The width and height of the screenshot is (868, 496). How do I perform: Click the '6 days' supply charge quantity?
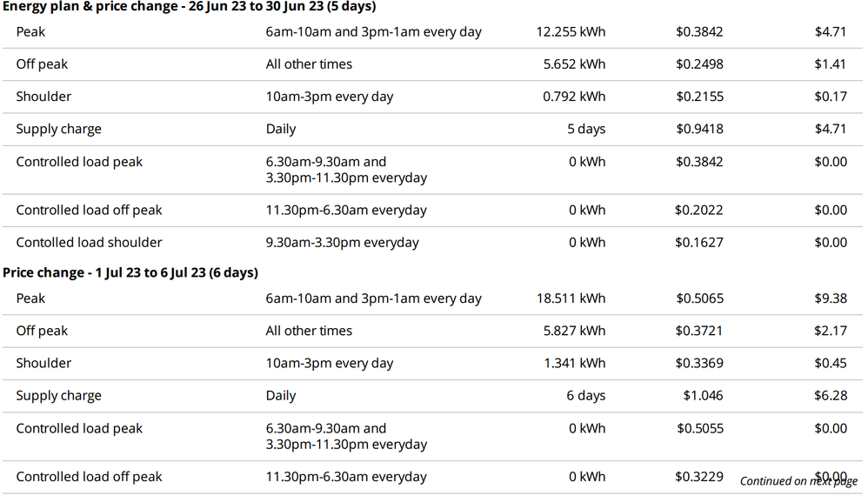[x=586, y=396]
